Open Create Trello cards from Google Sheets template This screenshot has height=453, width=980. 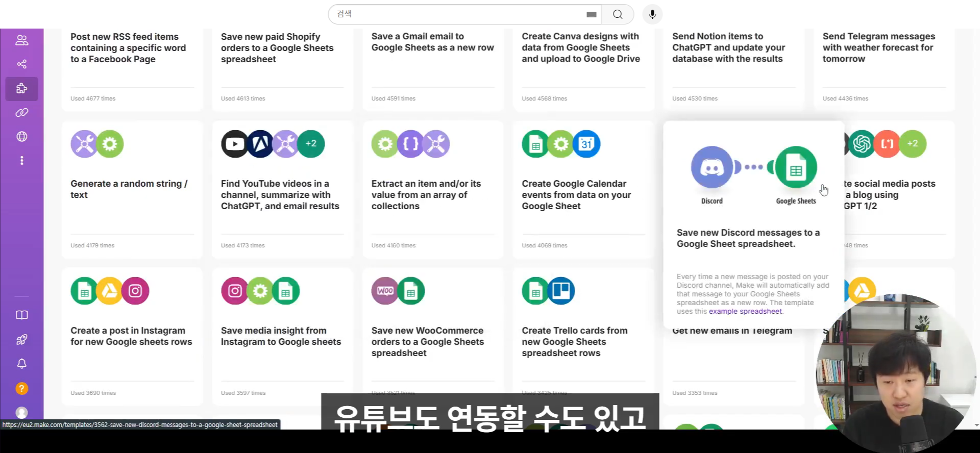click(x=575, y=342)
